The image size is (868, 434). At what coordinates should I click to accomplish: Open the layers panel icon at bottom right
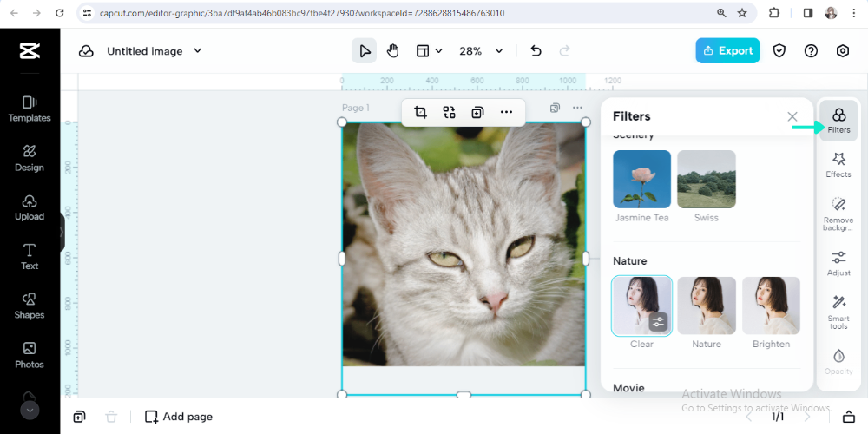(x=849, y=417)
